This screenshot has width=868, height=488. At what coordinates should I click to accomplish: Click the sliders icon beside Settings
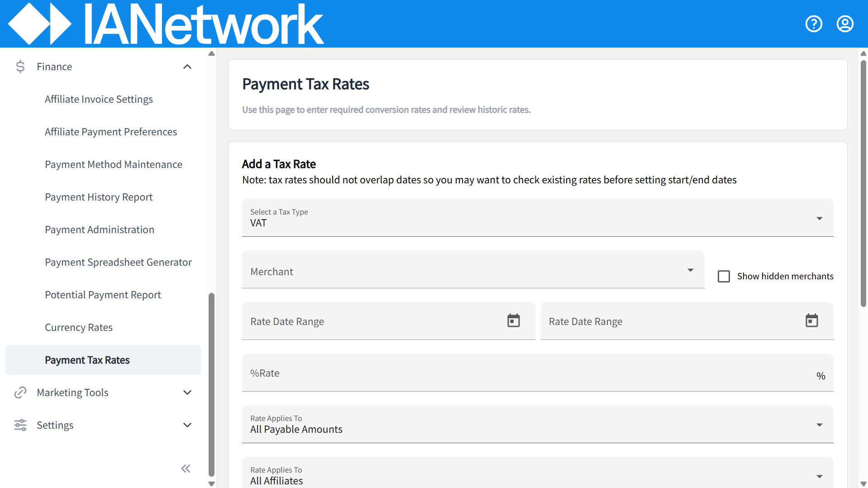pos(20,425)
